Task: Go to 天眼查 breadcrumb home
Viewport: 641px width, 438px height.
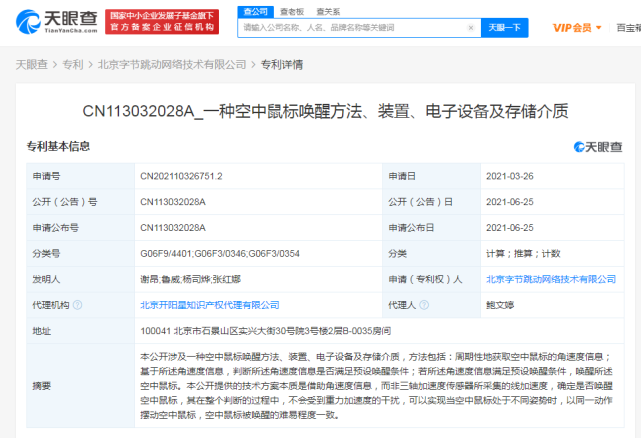Action: 31,65
